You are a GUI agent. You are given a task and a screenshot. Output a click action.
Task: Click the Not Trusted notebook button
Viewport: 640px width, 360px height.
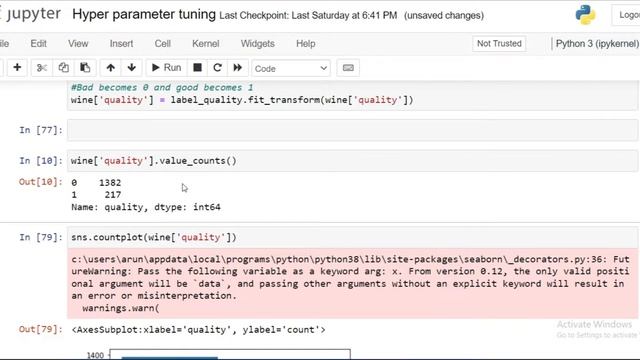coord(499,44)
